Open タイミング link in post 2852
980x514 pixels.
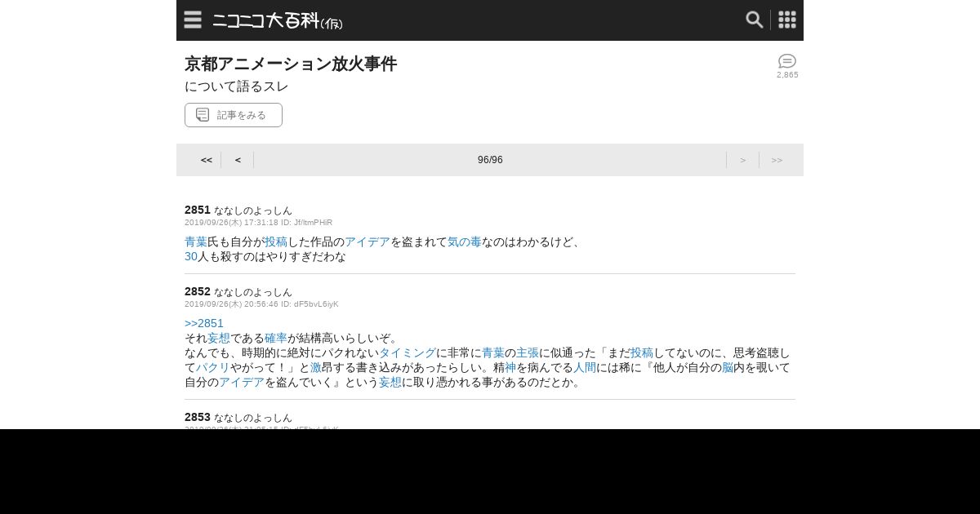(408, 352)
